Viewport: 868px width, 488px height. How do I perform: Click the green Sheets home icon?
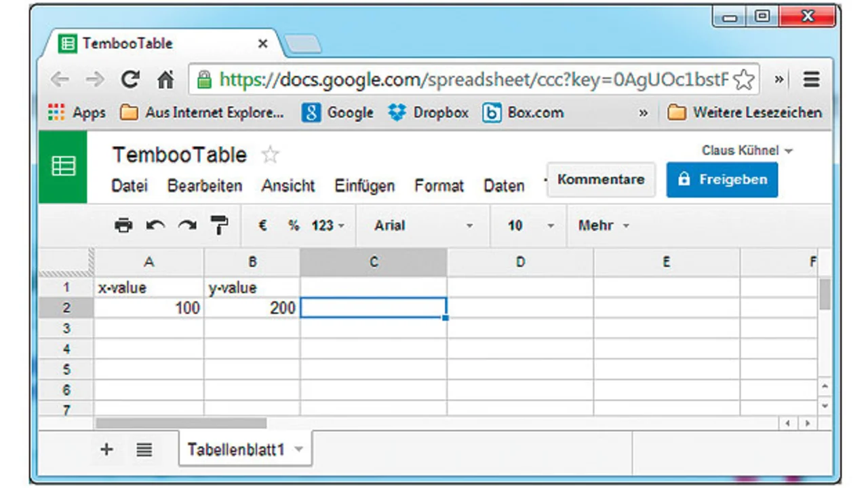click(63, 167)
